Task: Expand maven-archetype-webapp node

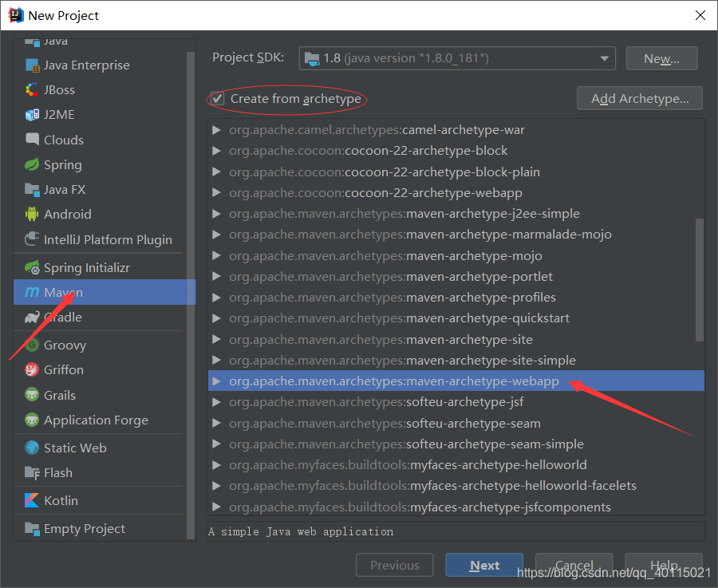Action: point(216,381)
